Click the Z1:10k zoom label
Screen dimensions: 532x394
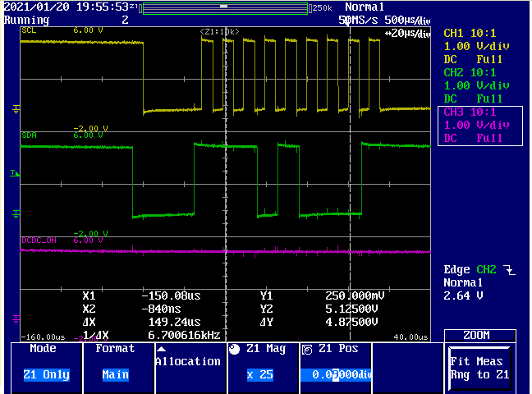click(x=219, y=31)
